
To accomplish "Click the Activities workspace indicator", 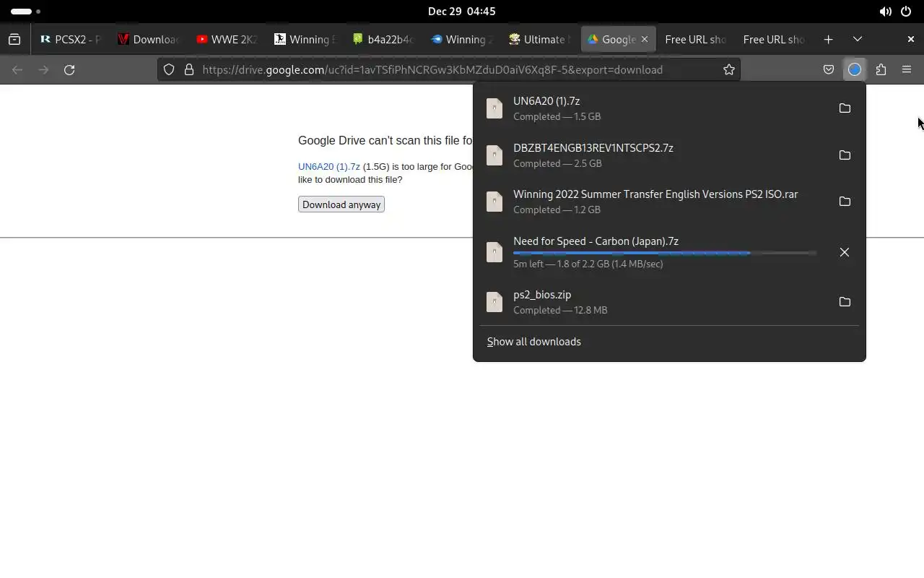I will (x=26, y=12).
